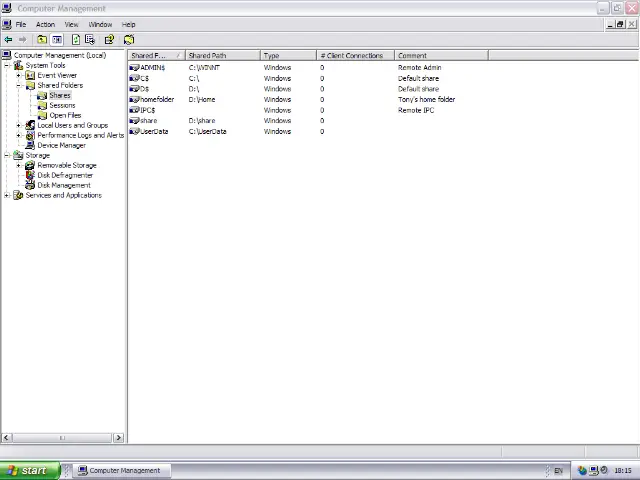The width and height of the screenshot is (640, 480).
Task: Expand the Local Users and Groups node
Action: tap(18, 125)
